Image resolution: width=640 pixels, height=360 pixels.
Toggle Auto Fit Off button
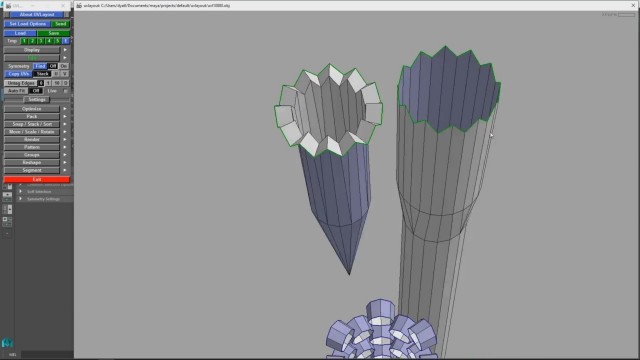coord(36,91)
